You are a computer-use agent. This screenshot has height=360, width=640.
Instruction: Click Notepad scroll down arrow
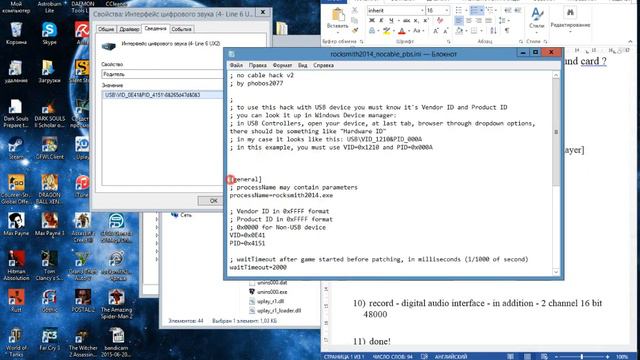pyautogui.click(x=556, y=271)
